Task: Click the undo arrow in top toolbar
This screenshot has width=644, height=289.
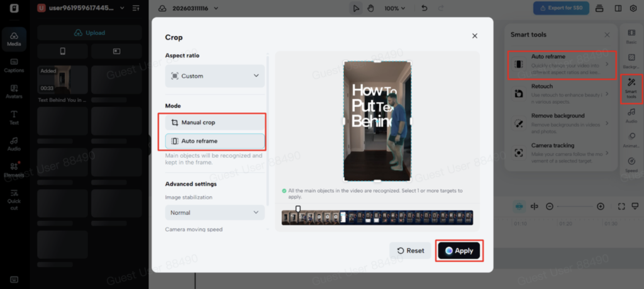Action: [x=424, y=8]
